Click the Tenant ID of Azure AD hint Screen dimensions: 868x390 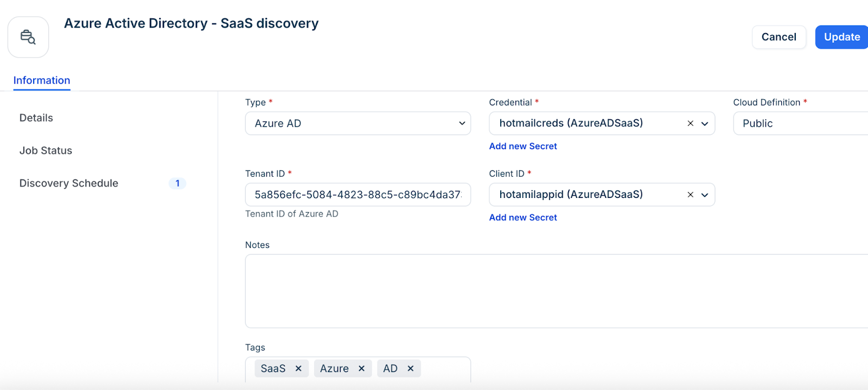292,214
